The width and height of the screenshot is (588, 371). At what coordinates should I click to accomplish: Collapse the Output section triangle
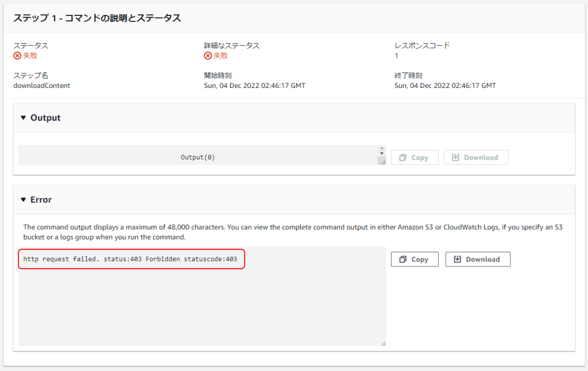23,118
